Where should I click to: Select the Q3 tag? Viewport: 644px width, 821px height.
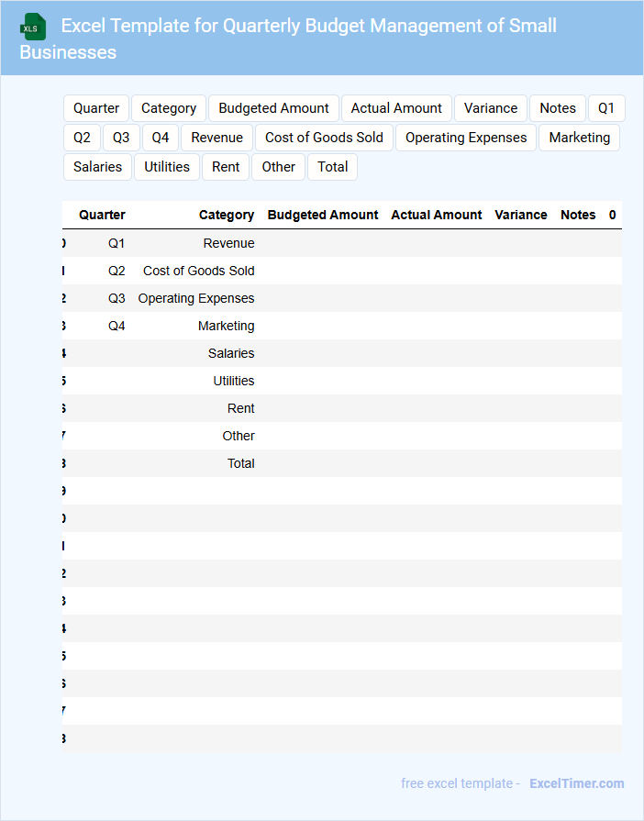click(121, 138)
